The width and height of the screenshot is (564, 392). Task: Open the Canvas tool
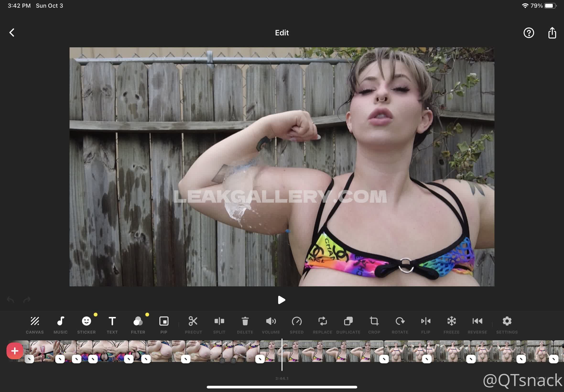click(x=35, y=325)
